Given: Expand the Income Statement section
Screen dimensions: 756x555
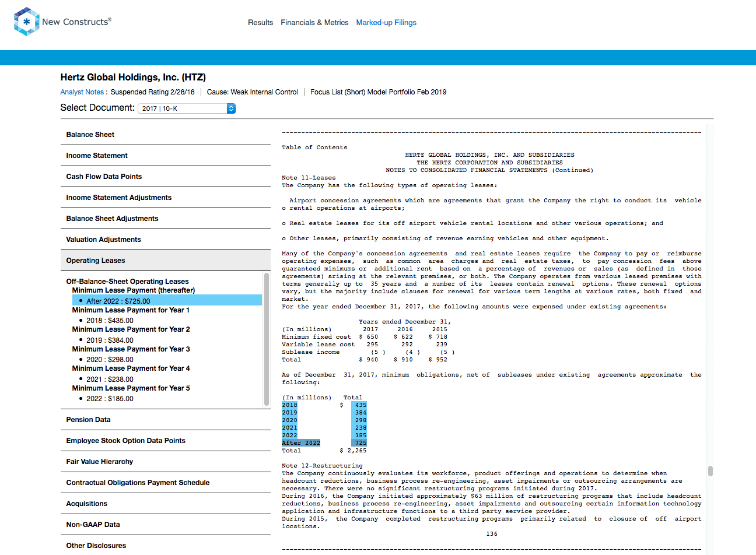Looking at the screenshot, I should 166,156.
